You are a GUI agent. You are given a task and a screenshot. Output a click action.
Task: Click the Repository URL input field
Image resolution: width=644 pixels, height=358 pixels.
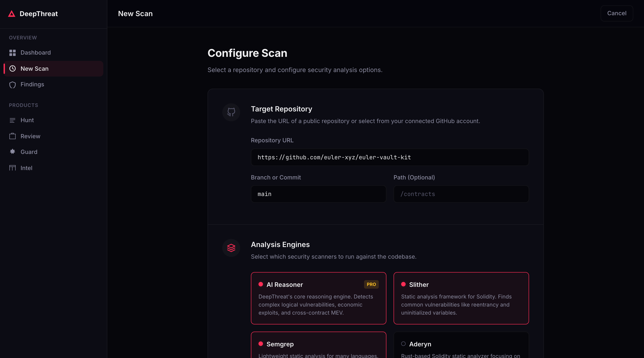click(x=390, y=157)
